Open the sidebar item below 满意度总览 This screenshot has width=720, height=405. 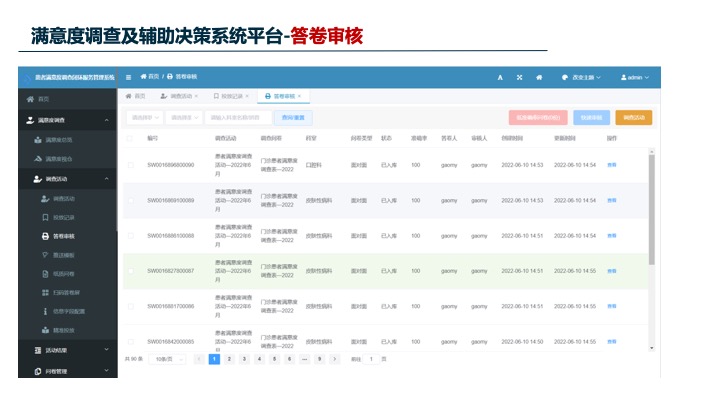click(x=68, y=159)
